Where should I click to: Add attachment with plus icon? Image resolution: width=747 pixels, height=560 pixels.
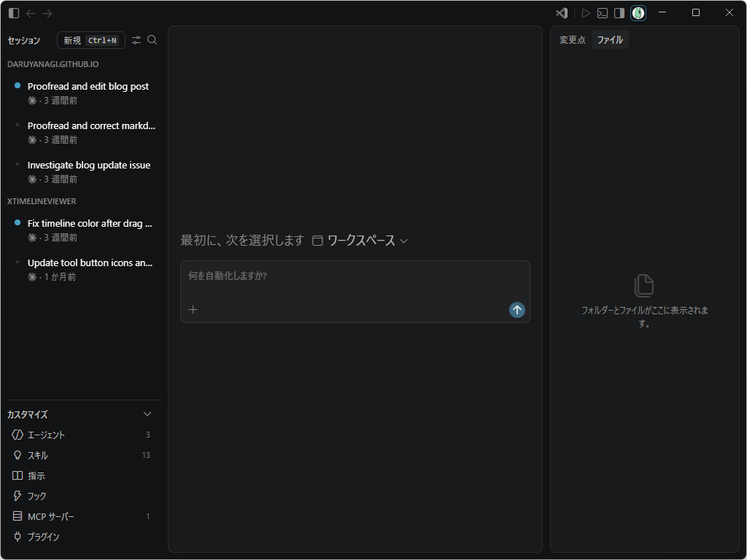coord(193,310)
